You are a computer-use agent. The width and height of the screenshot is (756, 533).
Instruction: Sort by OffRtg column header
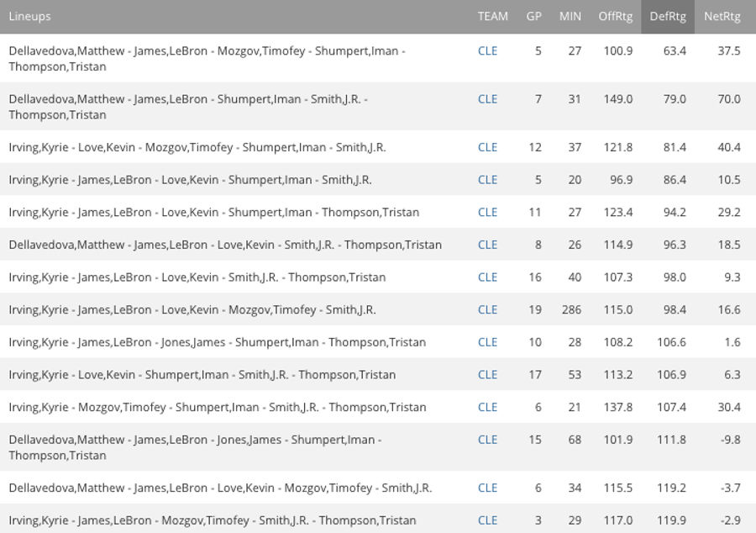click(x=615, y=17)
